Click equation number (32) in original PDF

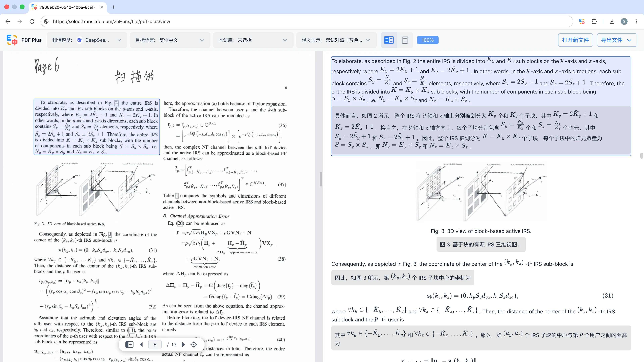pyautogui.click(x=152, y=307)
